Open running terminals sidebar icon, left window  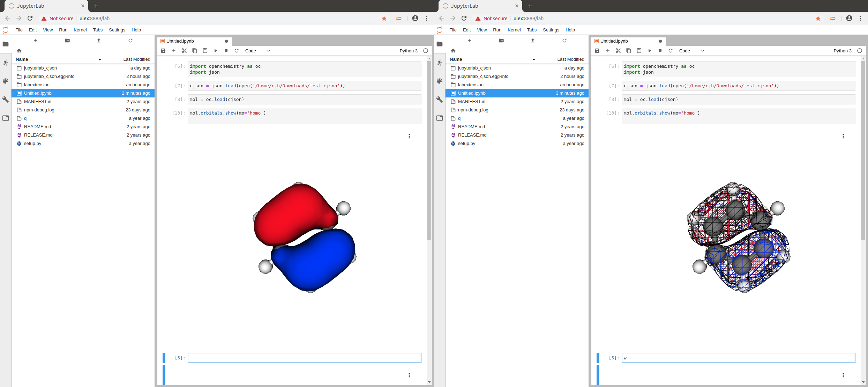tap(6, 63)
